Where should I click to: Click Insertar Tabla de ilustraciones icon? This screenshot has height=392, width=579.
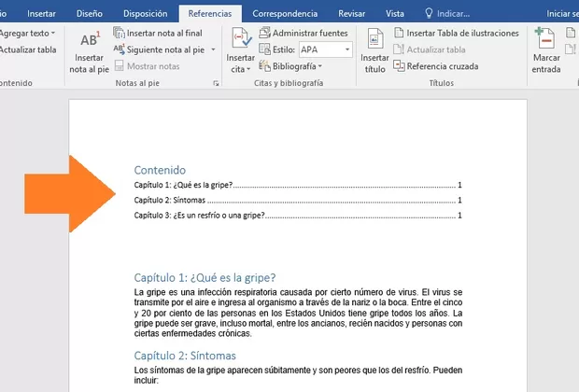pyautogui.click(x=399, y=33)
